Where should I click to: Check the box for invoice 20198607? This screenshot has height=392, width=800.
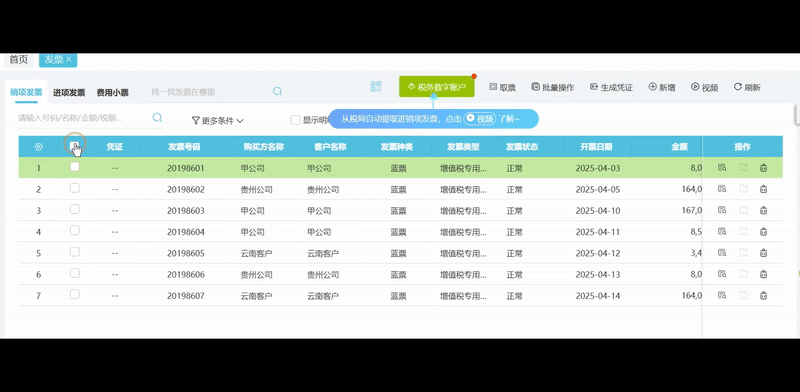pyautogui.click(x=74, y=294)
